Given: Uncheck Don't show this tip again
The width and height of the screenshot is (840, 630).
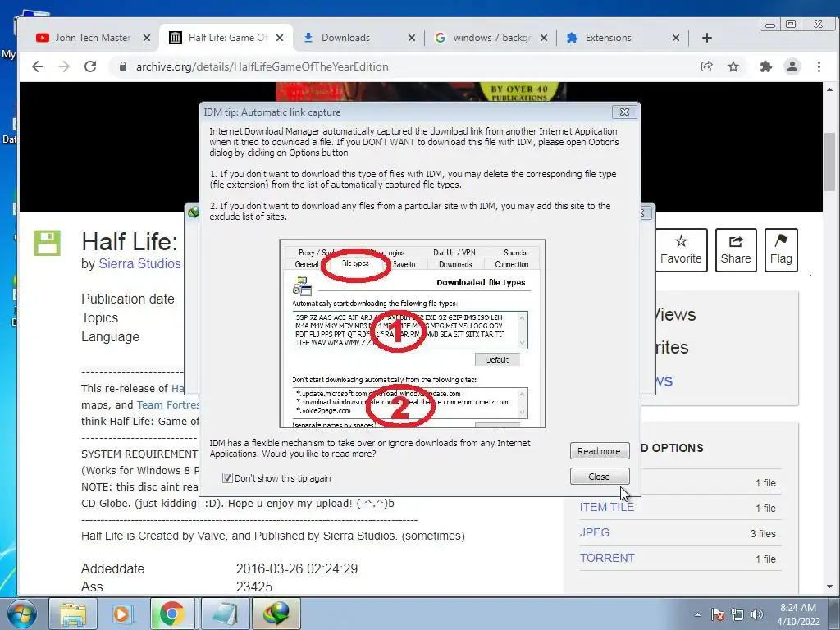Looking at the screenshot, I should [x=227, y=478].
